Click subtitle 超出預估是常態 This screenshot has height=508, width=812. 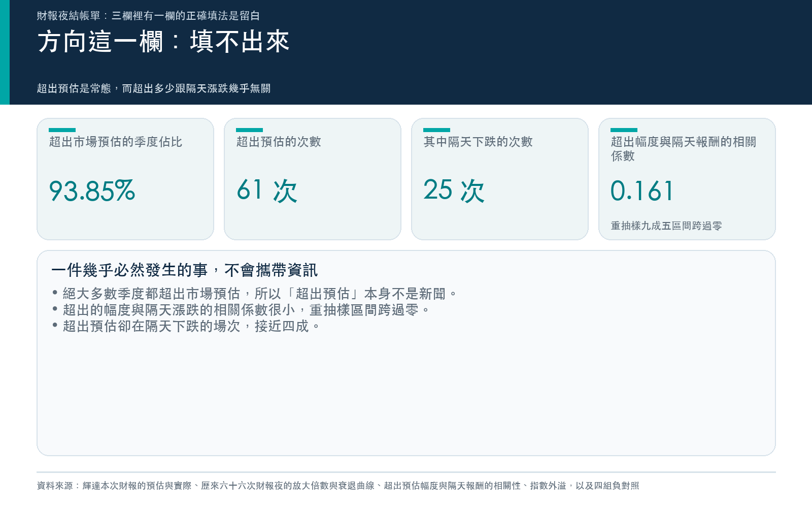pyautogui.click(x=154, y=88)
